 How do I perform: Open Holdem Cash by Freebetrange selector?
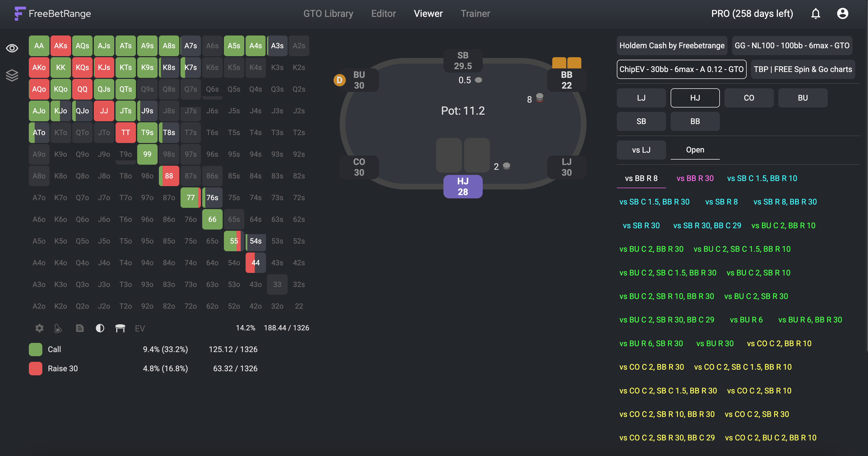[x=672, y=45]
